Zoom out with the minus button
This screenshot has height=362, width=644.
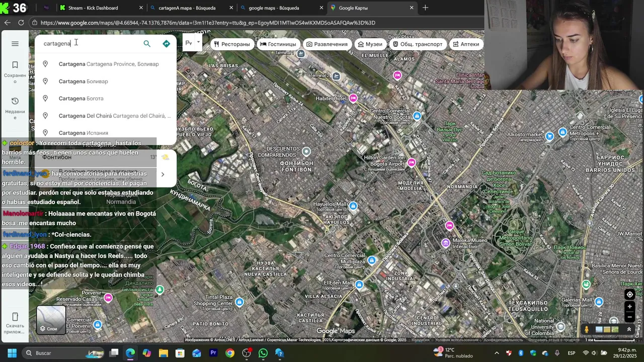629,317
